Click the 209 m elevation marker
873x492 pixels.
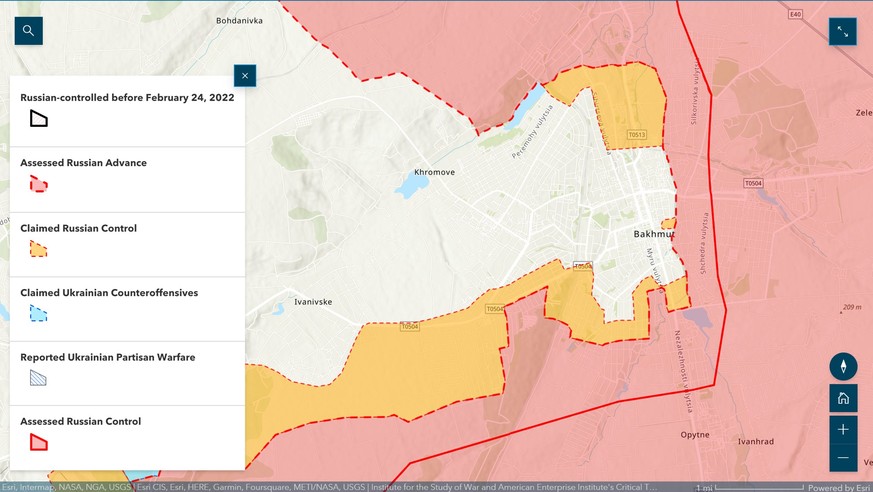click(851, 307)
